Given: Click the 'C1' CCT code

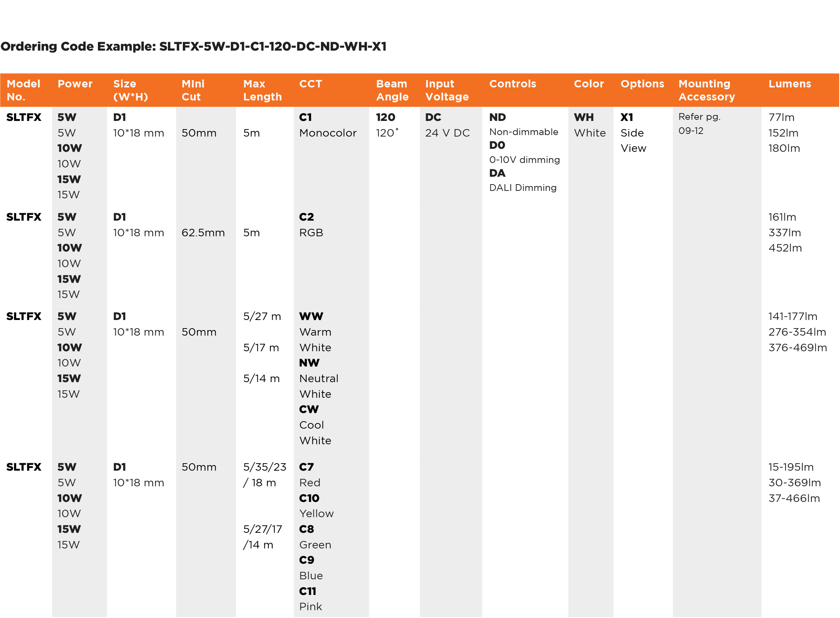Looking at the screenshot, I should [305, 118].
